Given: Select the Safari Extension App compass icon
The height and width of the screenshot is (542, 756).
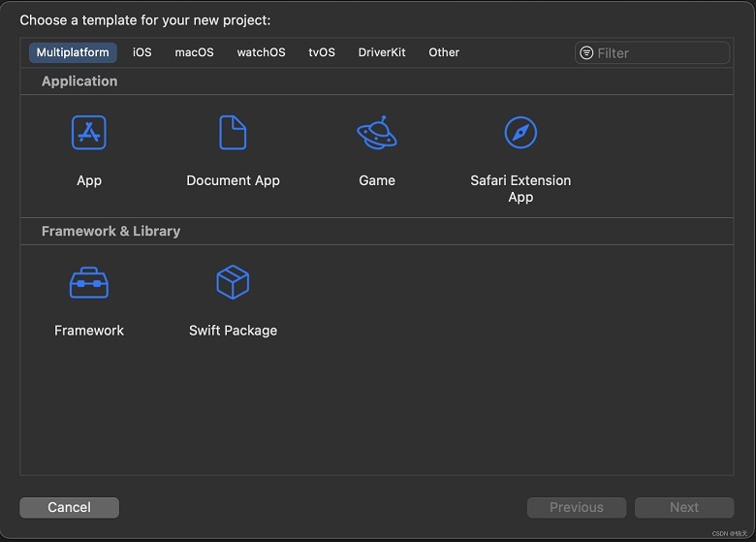Looking at the screenshot, I should click(520, 133).
